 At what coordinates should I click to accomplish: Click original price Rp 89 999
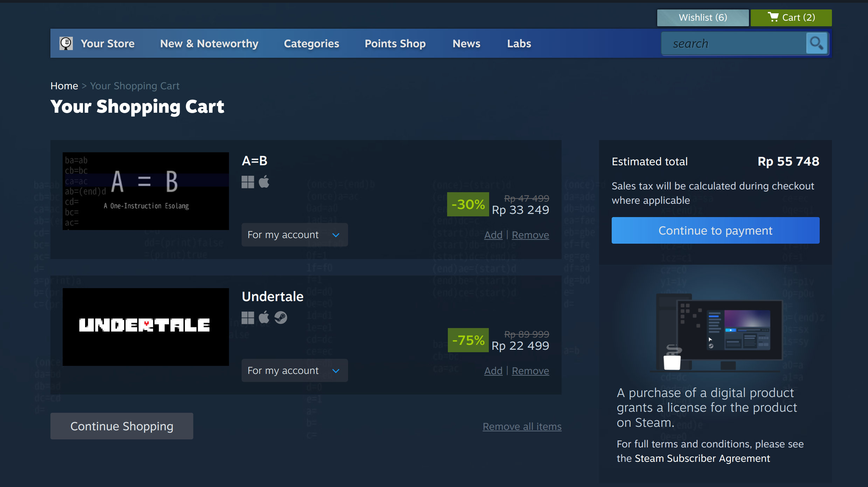tap(527, 334)
